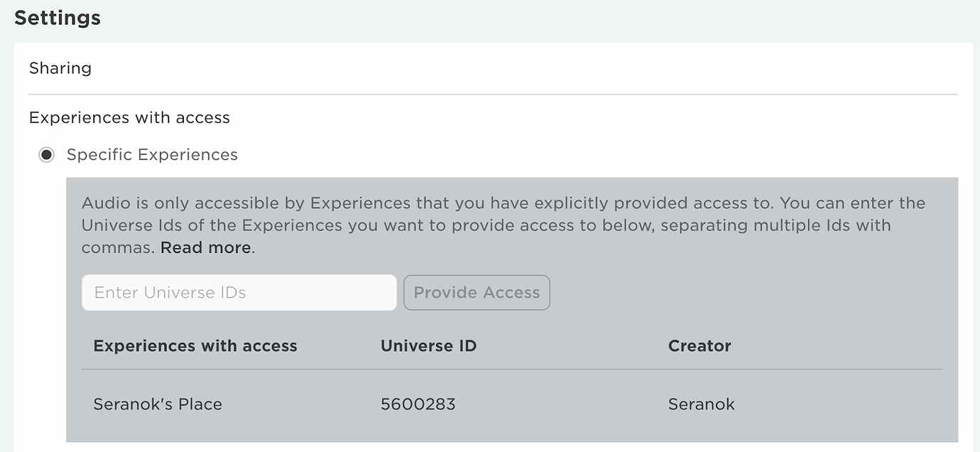
Task: Click the Experiences with access section label
Action: pos(129,117)
